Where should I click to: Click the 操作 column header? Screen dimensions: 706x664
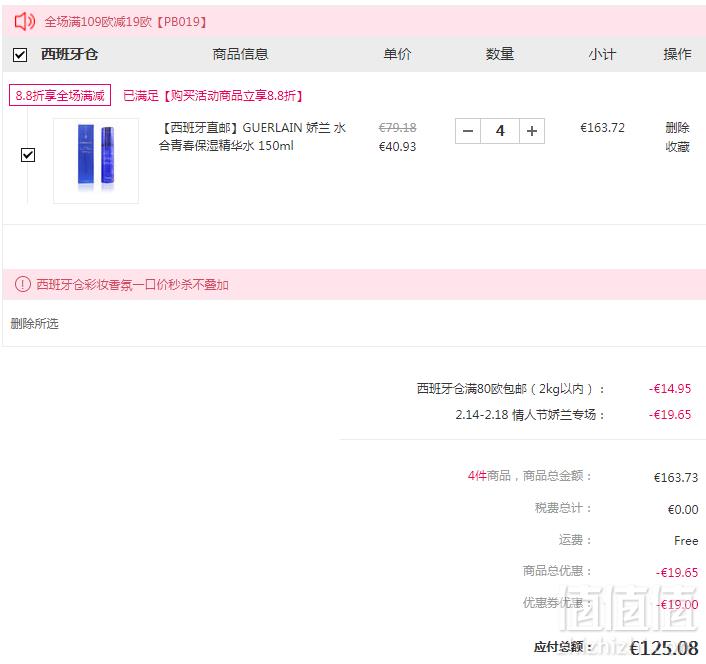pyautogui.click(x=677, y=54)
